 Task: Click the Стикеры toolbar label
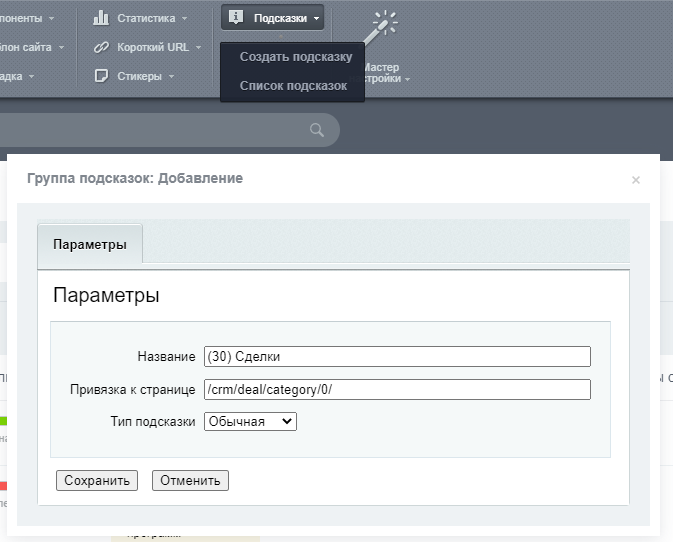139,76
